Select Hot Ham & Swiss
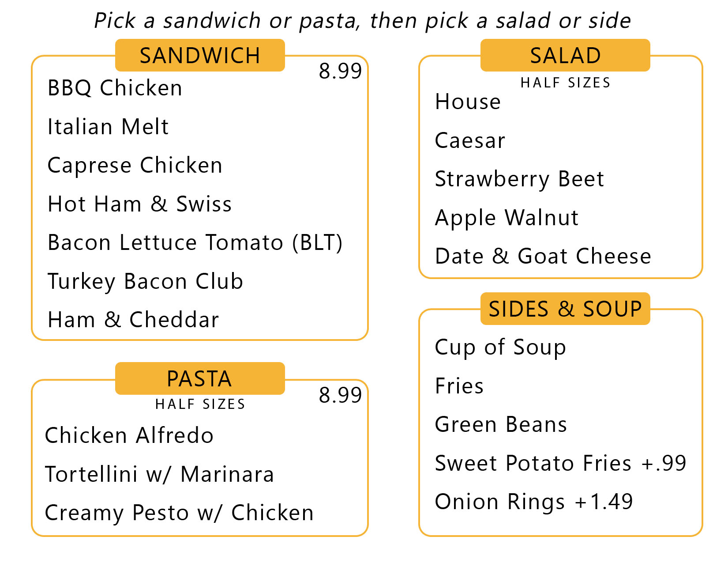 pyautogui.click(x=139, y=204)
